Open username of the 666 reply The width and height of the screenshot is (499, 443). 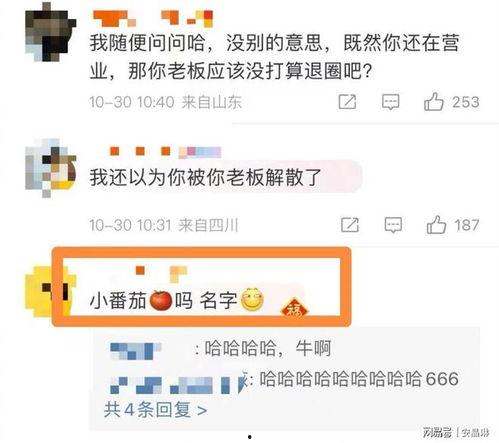(x=178, y=383)
